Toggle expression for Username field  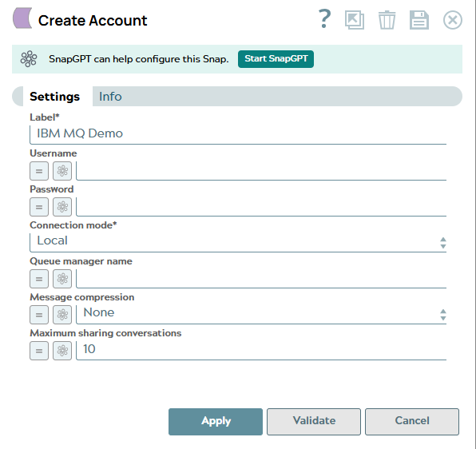tap(39, 171)
